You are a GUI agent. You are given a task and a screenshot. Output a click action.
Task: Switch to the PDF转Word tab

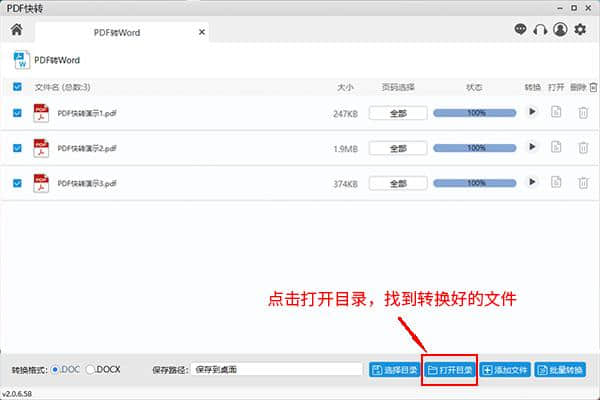(122, 33)
